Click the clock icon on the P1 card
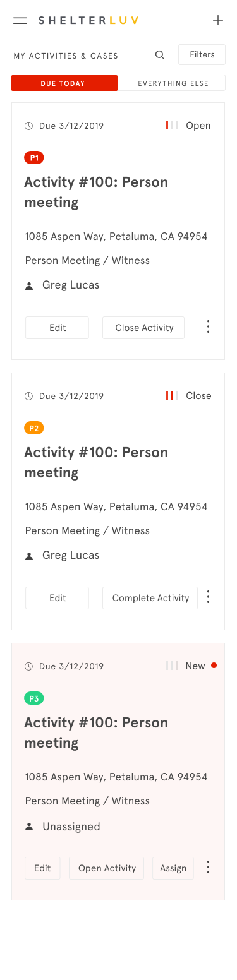 point(28,126)
